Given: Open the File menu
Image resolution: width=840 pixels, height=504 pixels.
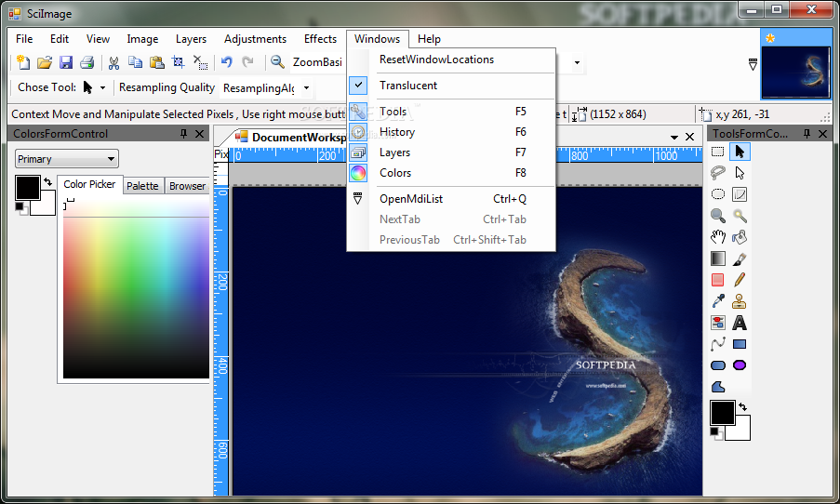Looking at the screenshot, I should point(24,39).
